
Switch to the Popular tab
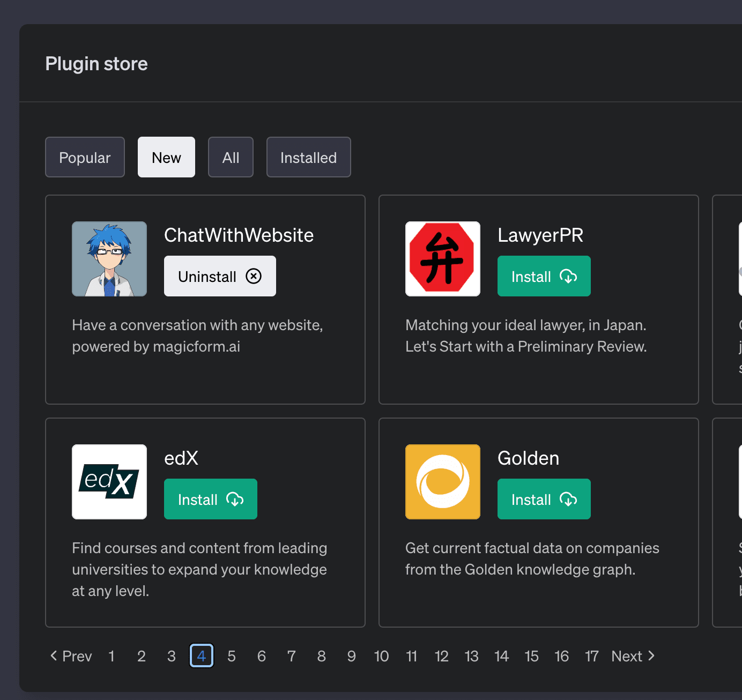click(85, 157)
